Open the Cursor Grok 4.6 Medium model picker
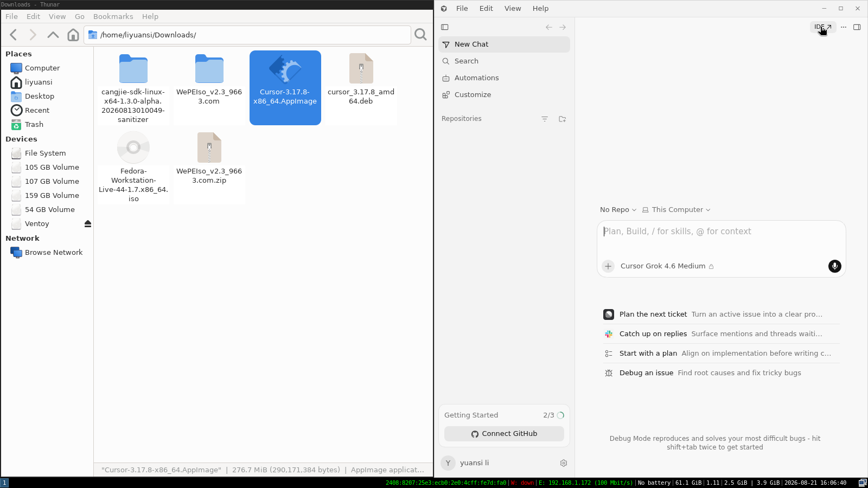868x488 pixels. pyautogui.click(x=667, y=266)
